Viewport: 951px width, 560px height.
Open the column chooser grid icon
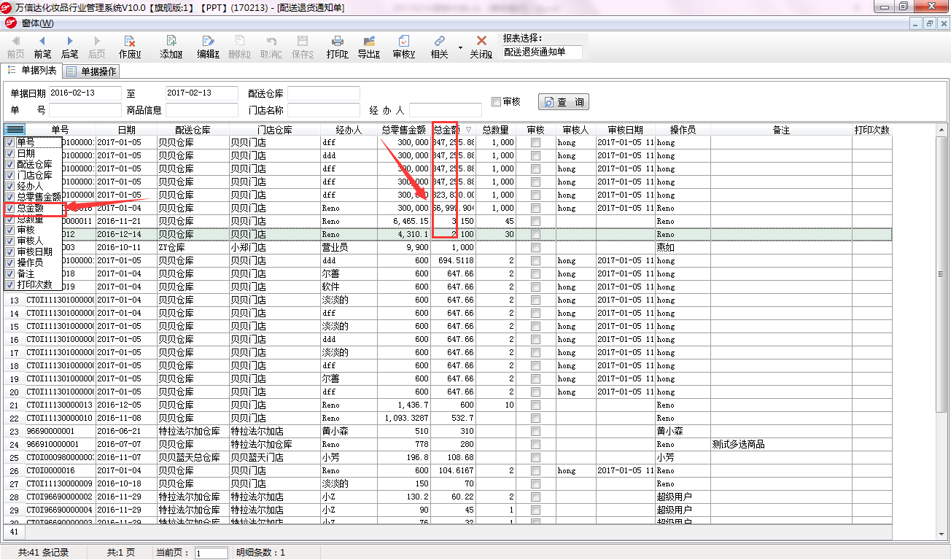point(15,130)
